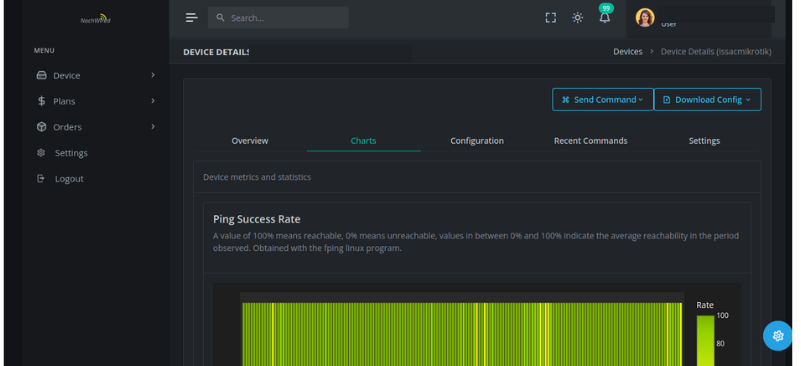Toggle light/dark mode sun icon
801x366 pixels.
(577, 18)
